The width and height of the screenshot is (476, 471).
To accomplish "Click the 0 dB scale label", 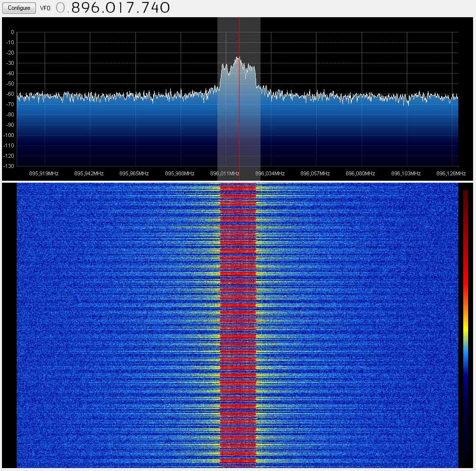I will [x=12, y=32].
